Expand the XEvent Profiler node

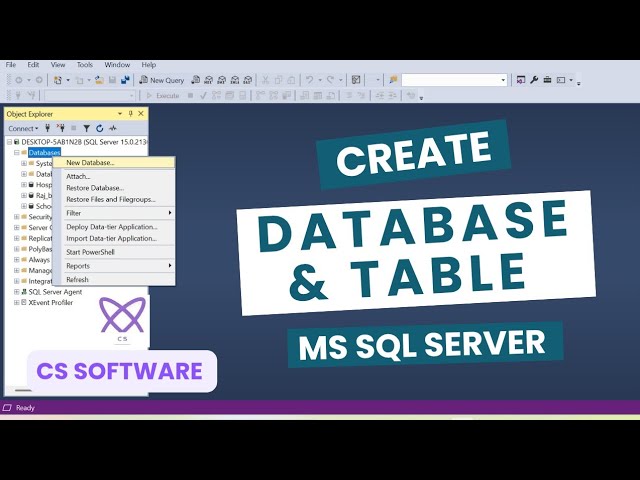click(x=17, y=302)
